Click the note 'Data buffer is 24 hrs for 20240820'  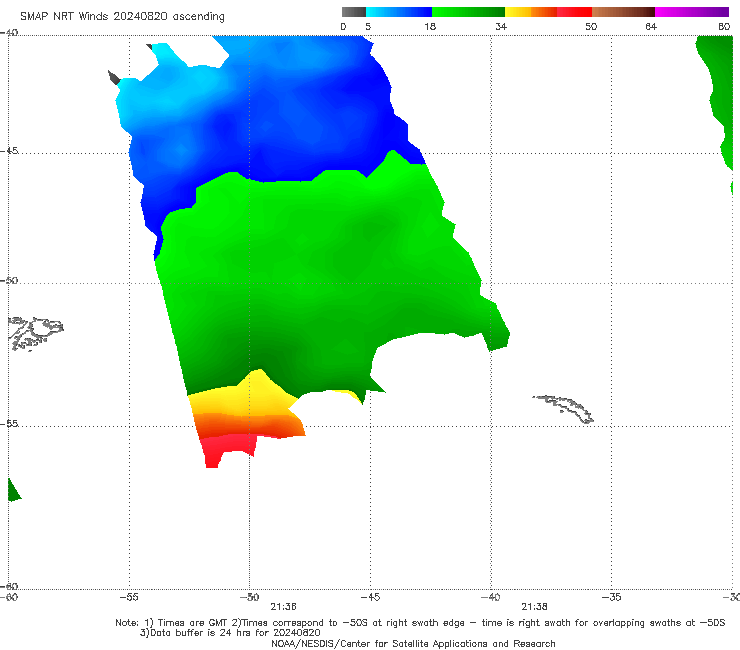tap(230, 633)
